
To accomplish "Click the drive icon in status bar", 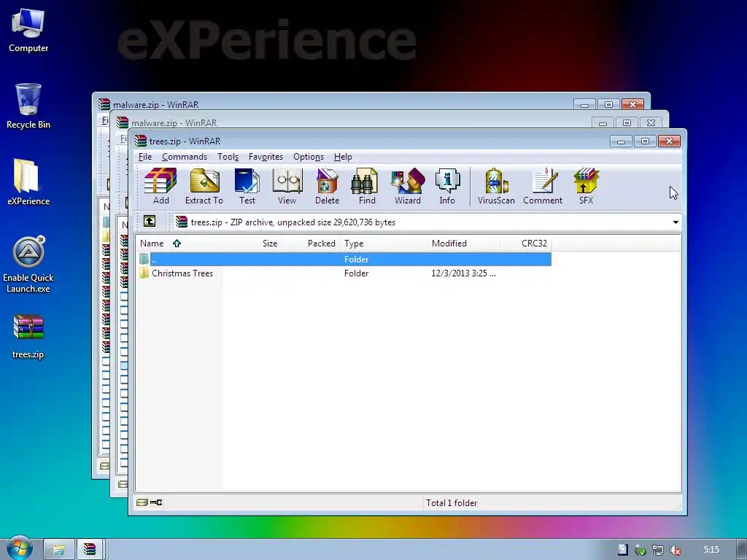I will click(x=142, y=502).
